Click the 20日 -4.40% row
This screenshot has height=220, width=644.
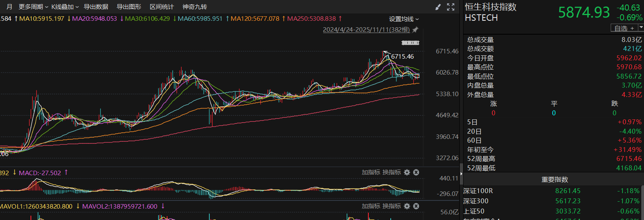pos(554,131)
